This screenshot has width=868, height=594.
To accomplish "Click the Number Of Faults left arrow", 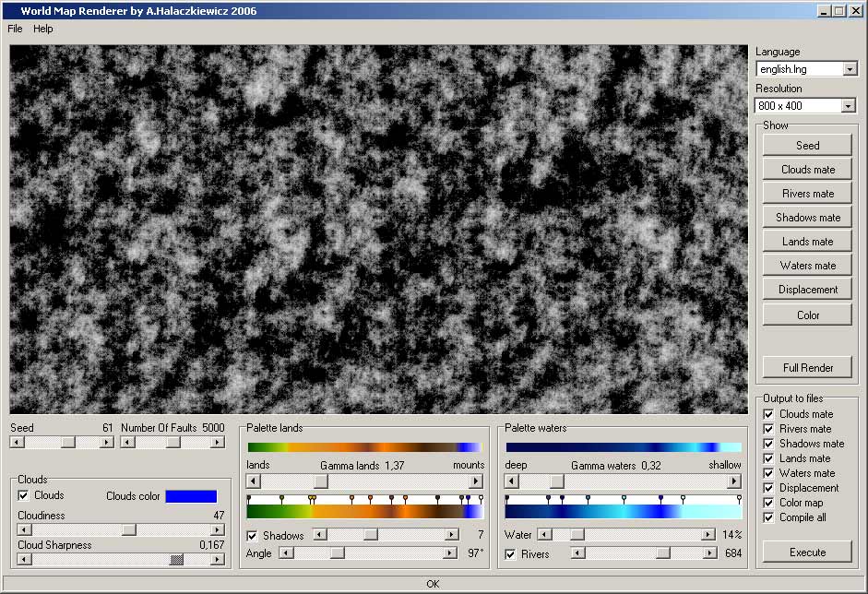I will pyautogui.click(x=128, y=443).
